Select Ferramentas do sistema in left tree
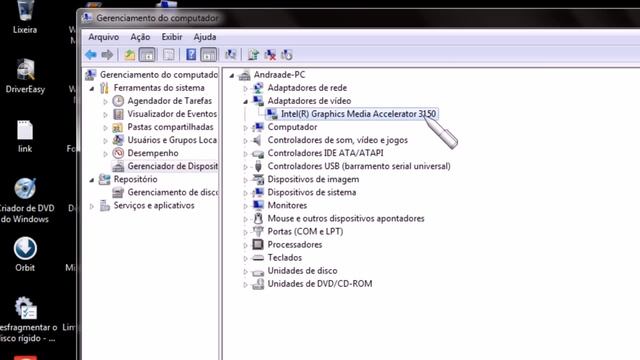 (159, 88)
